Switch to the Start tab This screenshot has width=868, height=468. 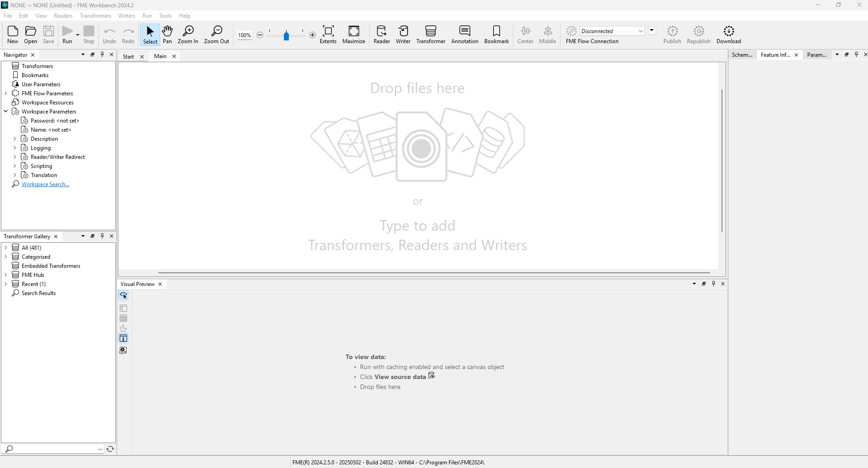coord(128,56)
